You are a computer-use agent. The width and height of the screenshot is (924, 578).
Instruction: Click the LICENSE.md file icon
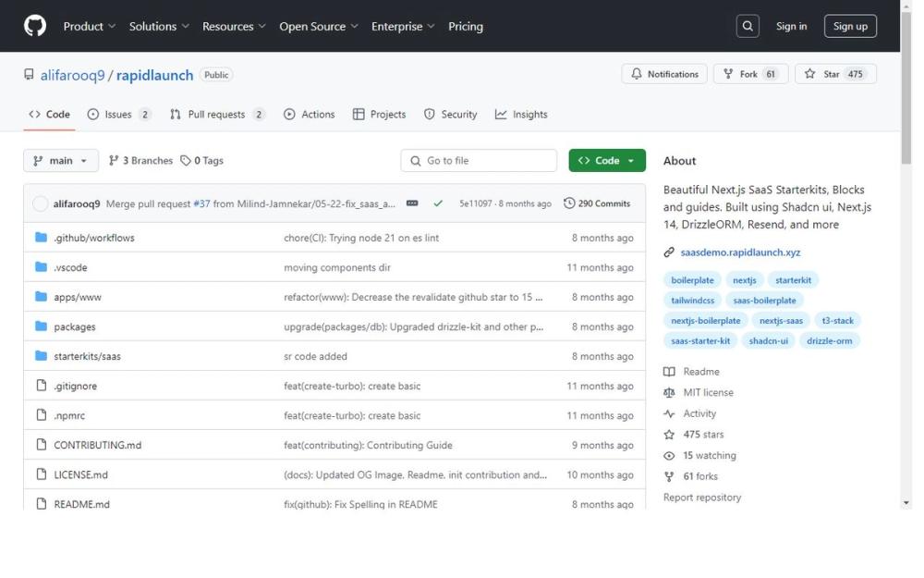point(42,473)
